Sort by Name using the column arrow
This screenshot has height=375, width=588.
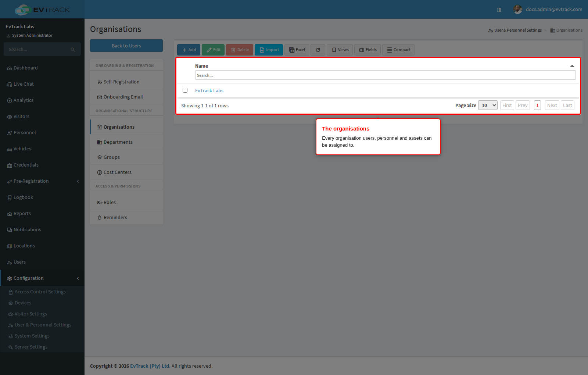coord(572,66)
